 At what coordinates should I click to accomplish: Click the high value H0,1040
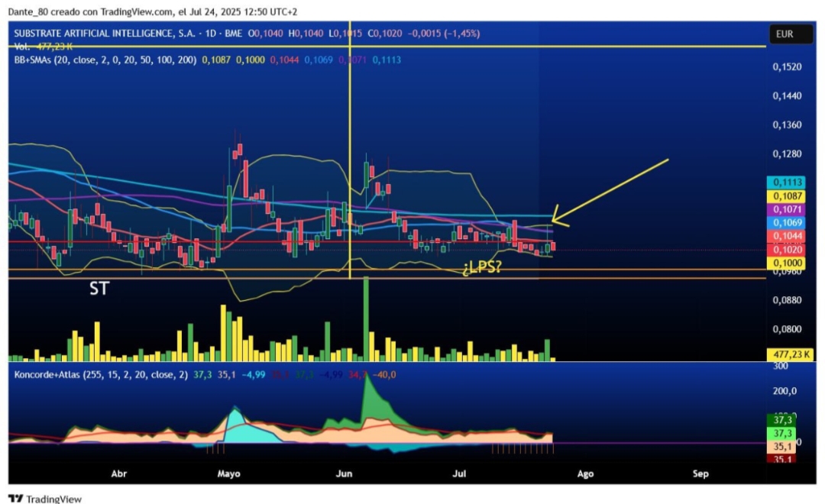(x=306, y=34)
